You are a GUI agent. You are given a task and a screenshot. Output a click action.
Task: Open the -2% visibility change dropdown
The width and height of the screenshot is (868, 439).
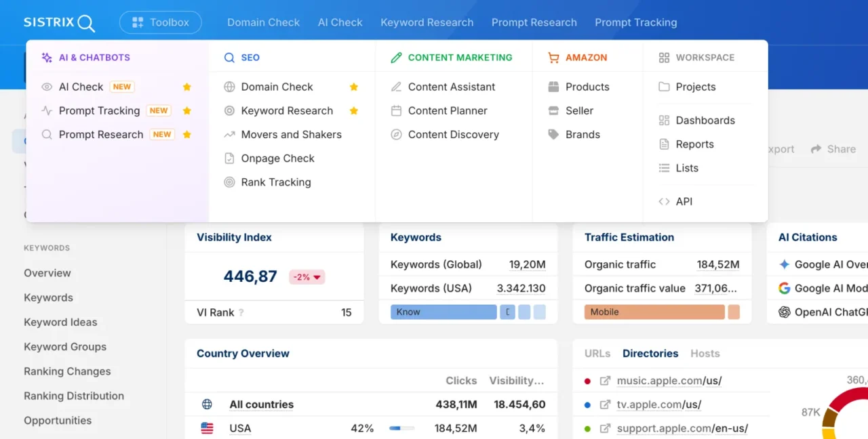[x=307, y=276]
